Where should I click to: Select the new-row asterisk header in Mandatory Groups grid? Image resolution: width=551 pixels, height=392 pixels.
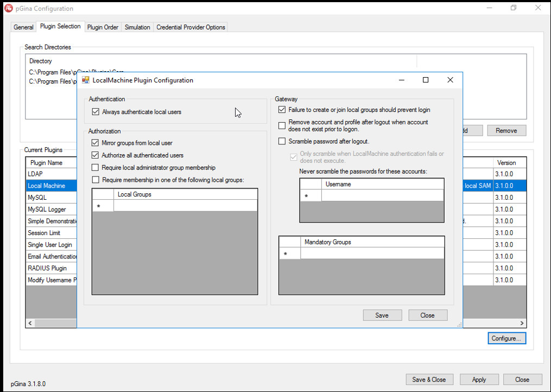coord(290,254)
